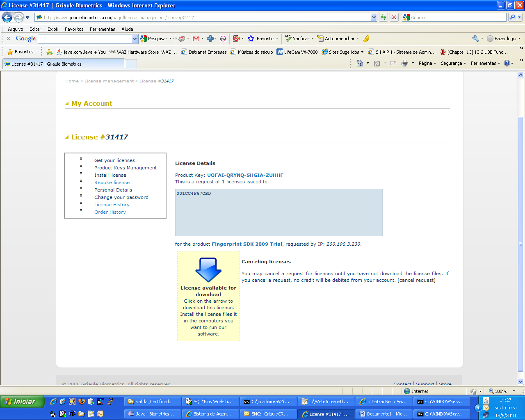
Task: Open the Detranet Empresas favorites bookmark
Action: coord(204,52)
